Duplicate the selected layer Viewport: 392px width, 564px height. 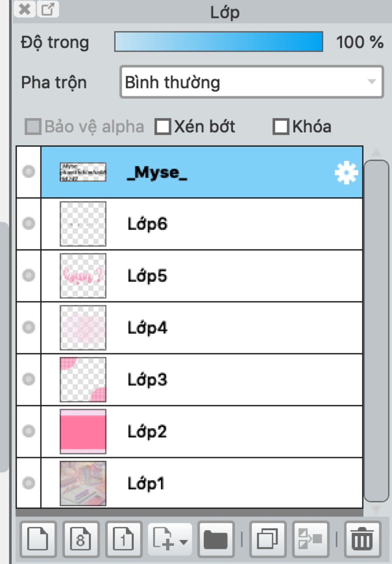268,539
